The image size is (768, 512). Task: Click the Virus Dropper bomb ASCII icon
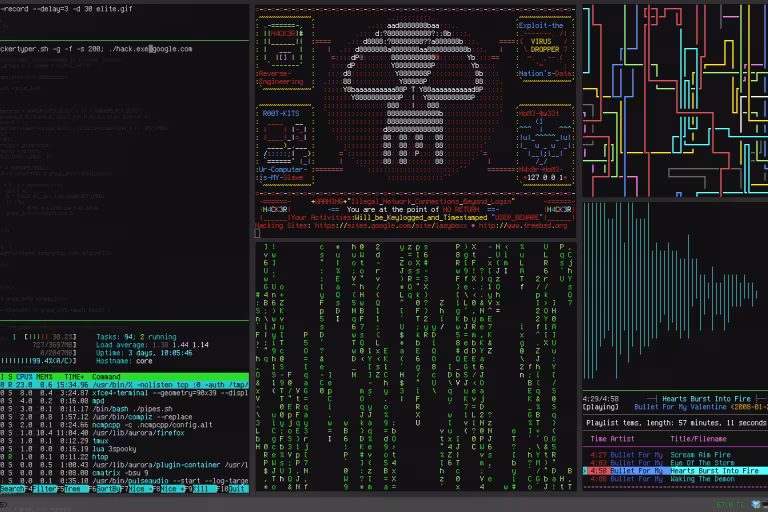[545, 45]
